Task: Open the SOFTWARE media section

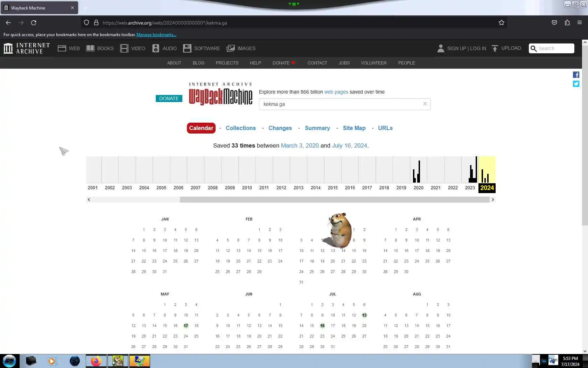Action: point(202,48)
